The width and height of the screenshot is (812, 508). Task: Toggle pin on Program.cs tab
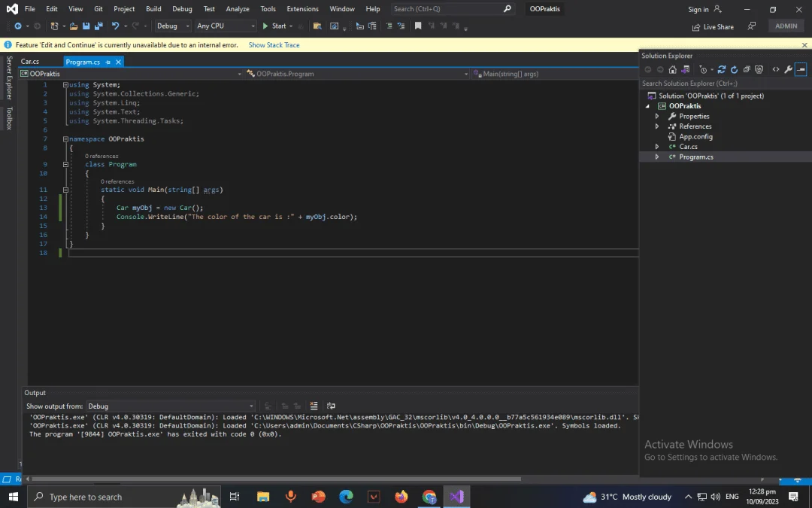tap(108, 62)
